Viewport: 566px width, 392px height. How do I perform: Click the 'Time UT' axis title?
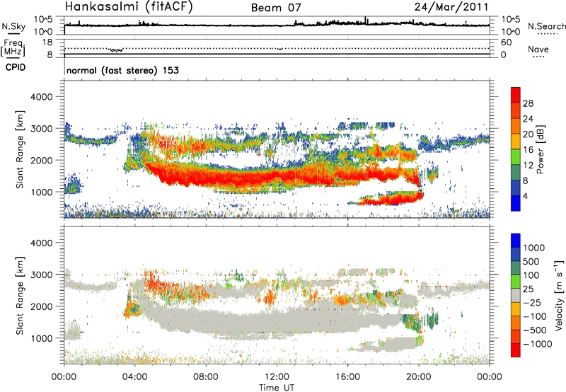pyautogui.click(x=277, y=388)
